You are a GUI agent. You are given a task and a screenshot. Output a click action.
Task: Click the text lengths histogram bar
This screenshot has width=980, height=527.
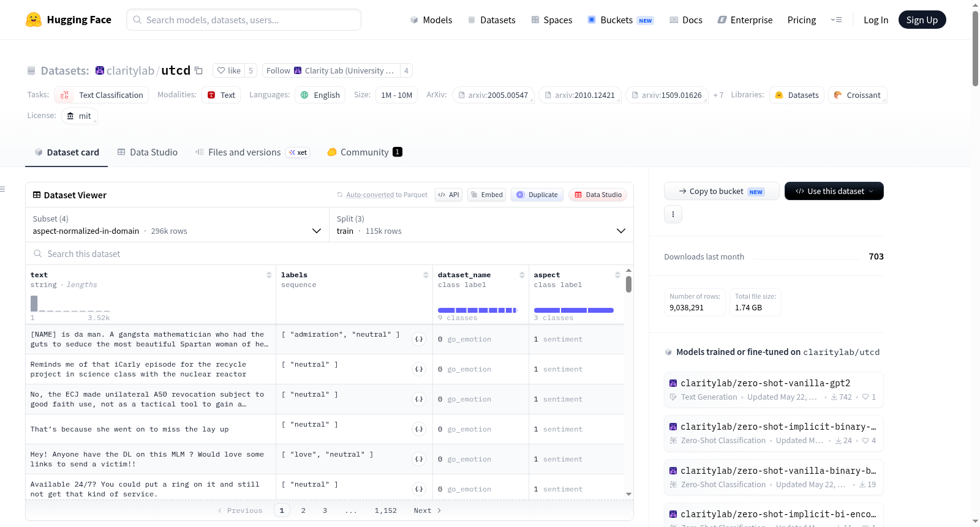[x=34, y=303]
